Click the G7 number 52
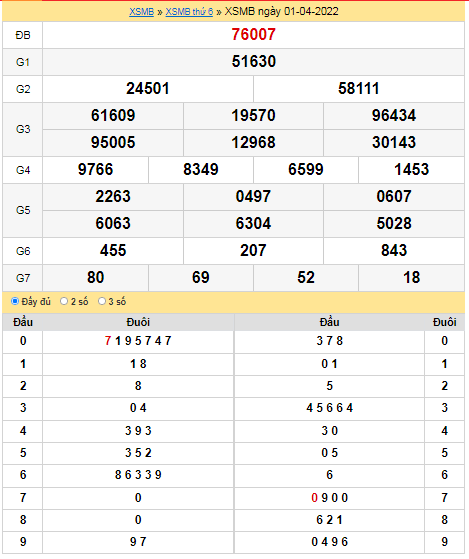The image size is (469, 559). pos(306,277)
